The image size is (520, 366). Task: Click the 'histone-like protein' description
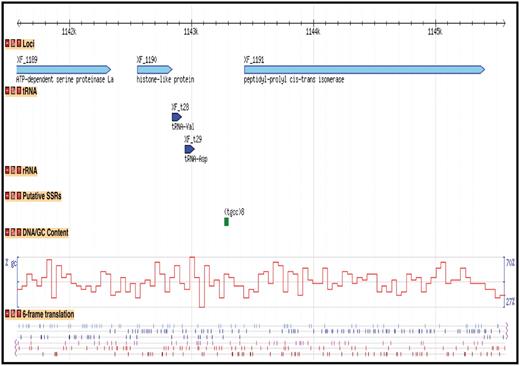point(165,79)
